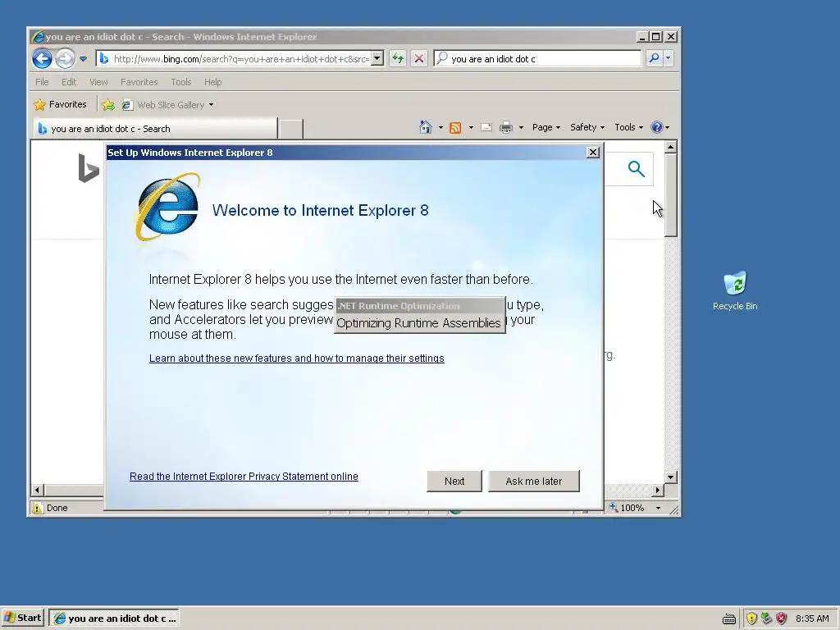Expand the address bar history dropdown
Image resolution: width=840 pixels, height=630 pixels.
[377, 58]
